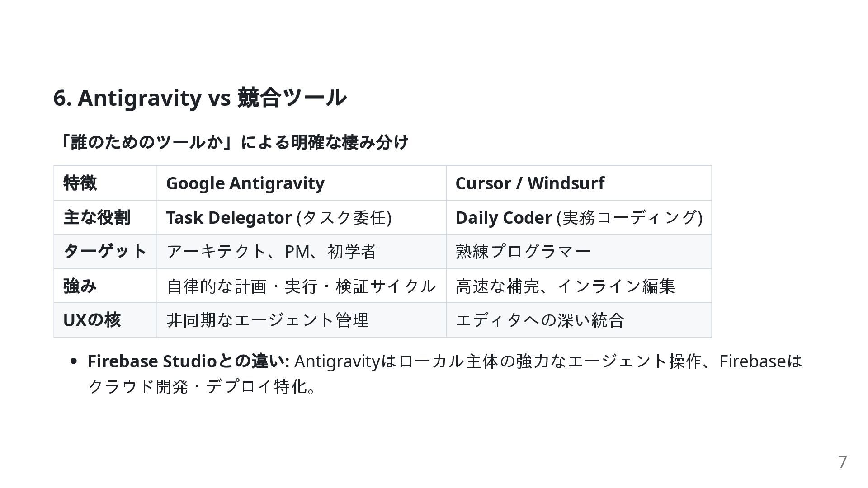Select the 'ターゲット' row label
Viewport: 868px width, 488px height.
tap(105, 251)
